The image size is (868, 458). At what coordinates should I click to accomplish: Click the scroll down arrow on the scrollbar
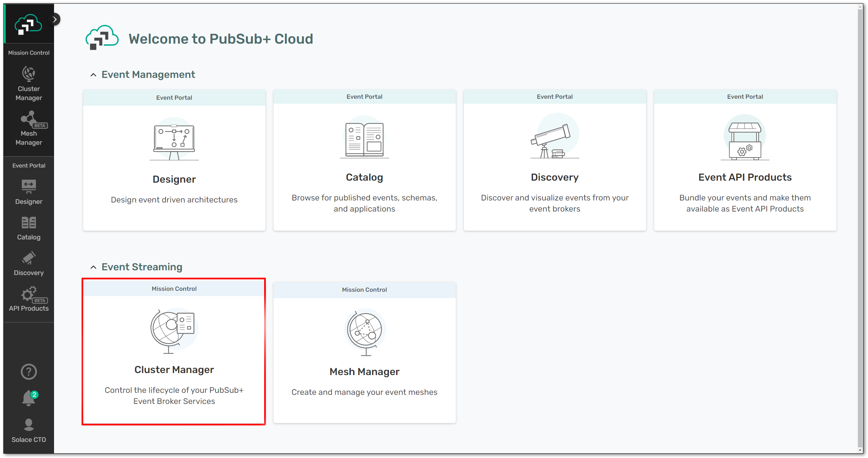860,450
